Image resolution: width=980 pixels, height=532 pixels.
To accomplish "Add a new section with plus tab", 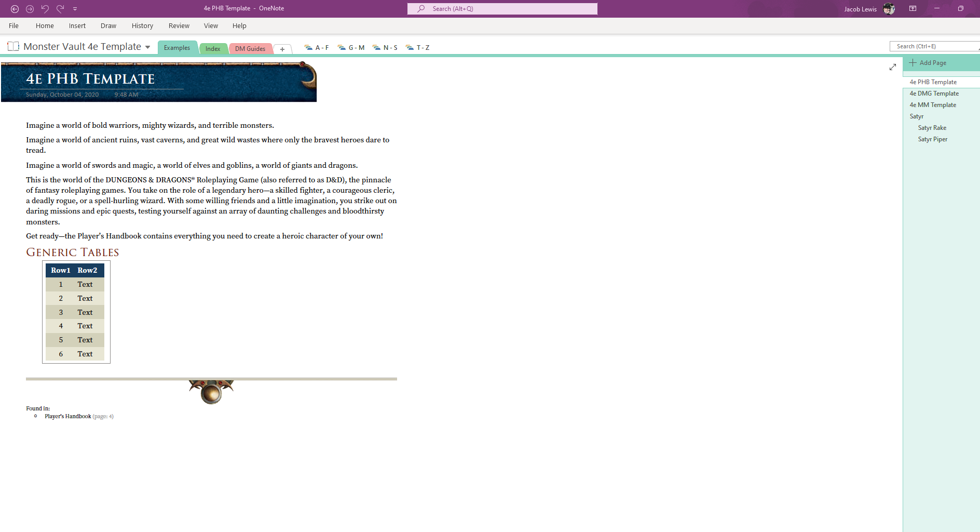I will [282, 49].
